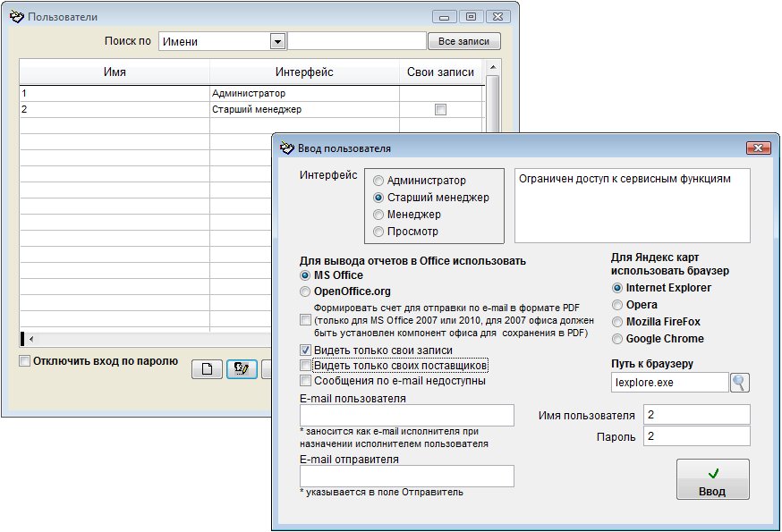Enable Видеть только своих поставщиков checkbox
This screenshot has width=782, height=532.
(x=305, y=366)
